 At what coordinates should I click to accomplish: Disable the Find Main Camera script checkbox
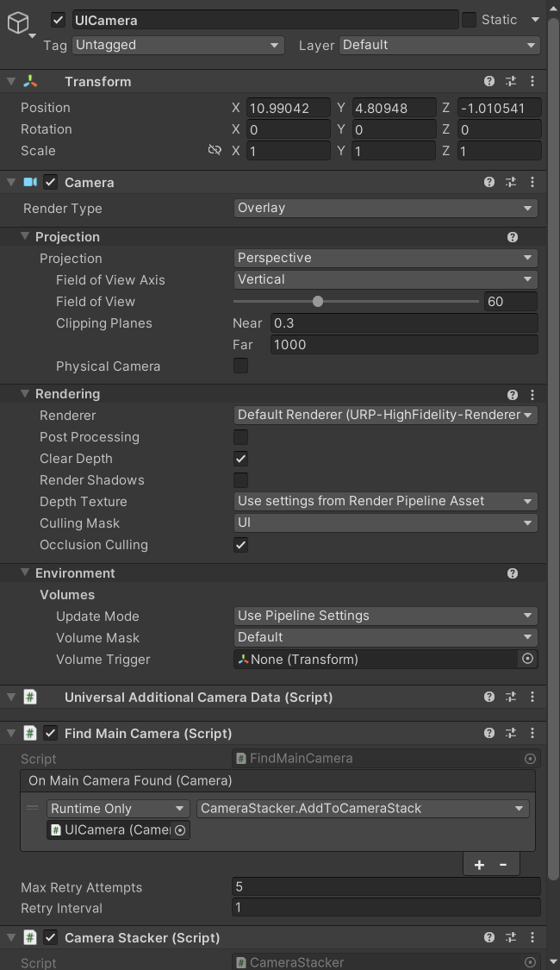(51, 733)
